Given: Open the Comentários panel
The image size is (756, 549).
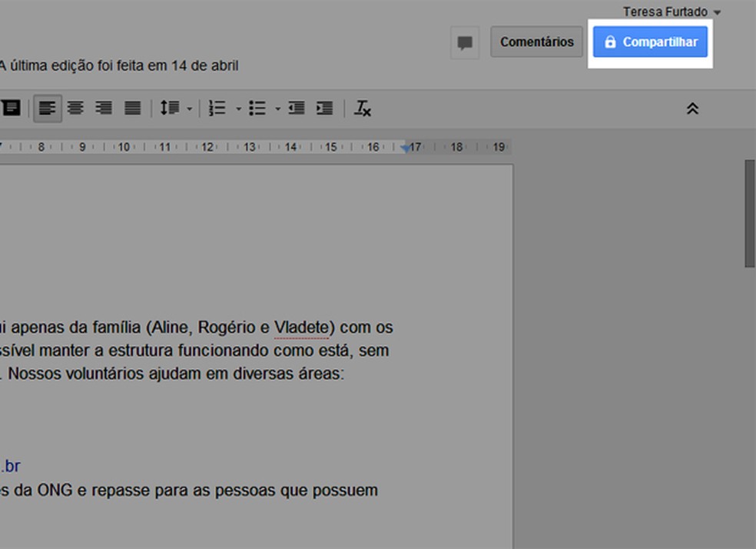Looking at the screenshot, I should click(x=536, y=42).
